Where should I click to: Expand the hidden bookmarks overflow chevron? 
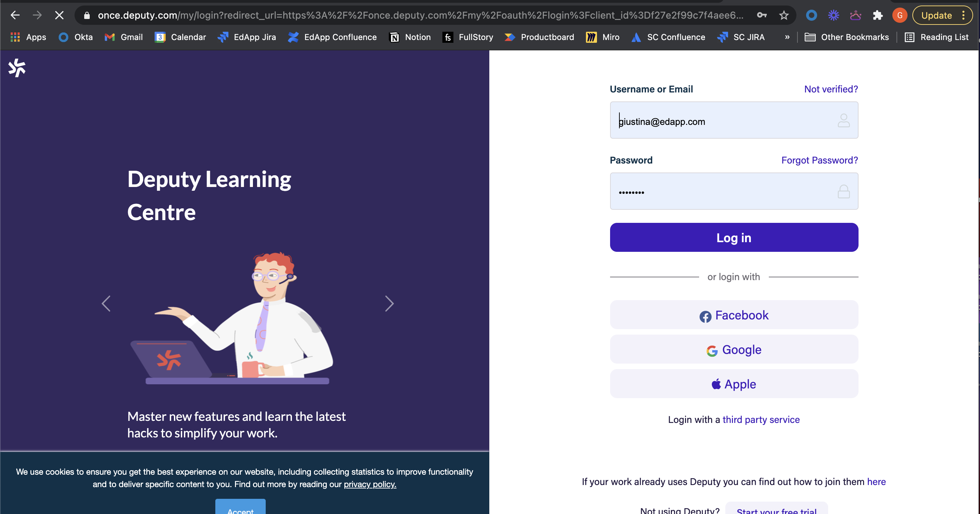[787, 37]
